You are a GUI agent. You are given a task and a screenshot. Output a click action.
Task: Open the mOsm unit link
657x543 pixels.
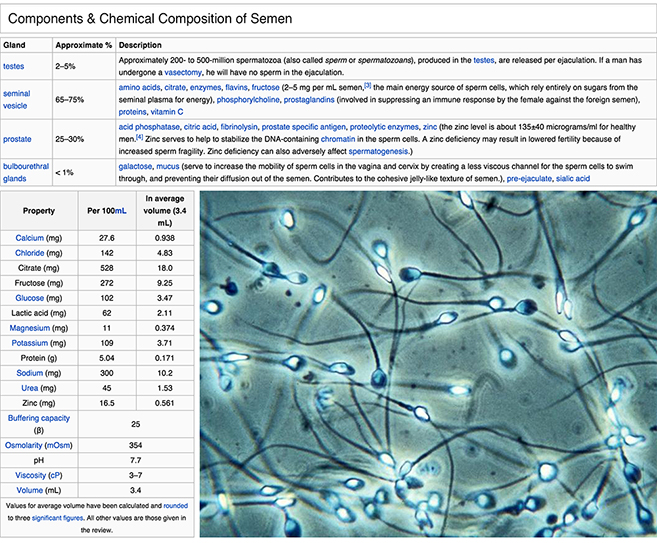[x=58, y=445]
